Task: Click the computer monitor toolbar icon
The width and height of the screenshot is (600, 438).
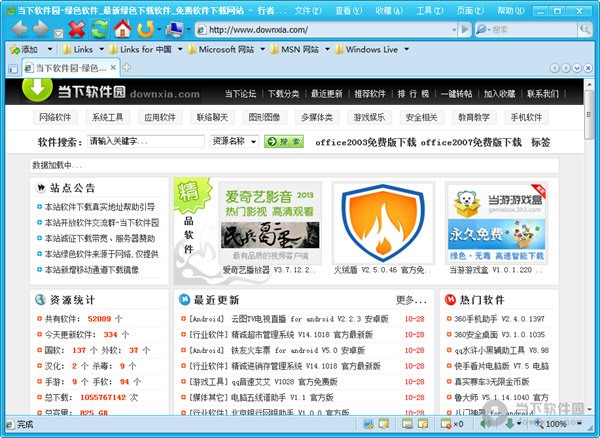Action: pos(174,29)
